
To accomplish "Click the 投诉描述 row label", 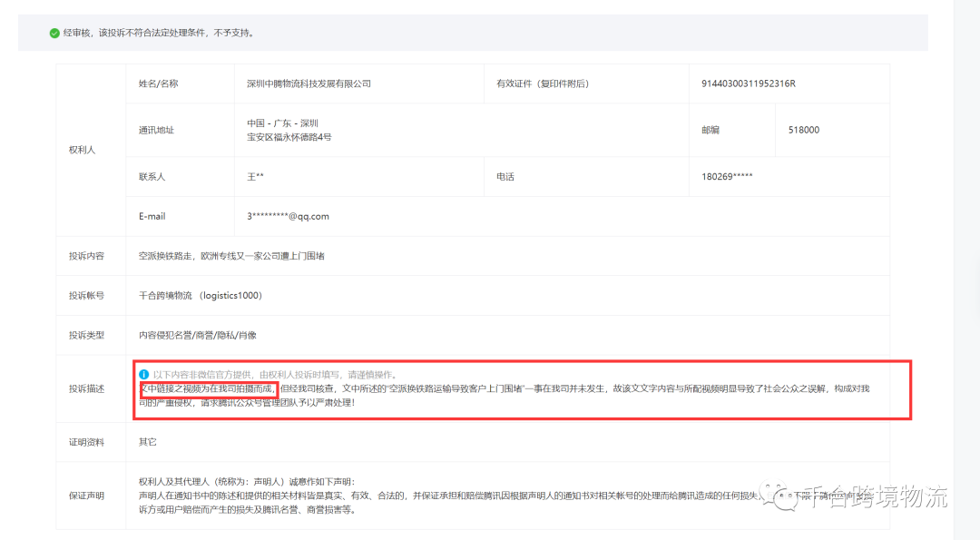I will click(x=86, y=388).
